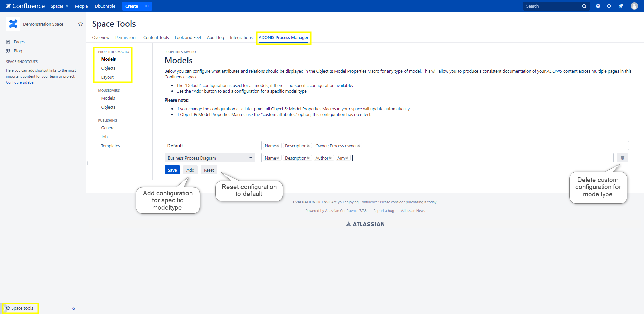This screenshot has height=314, width=644.
Task: Open the more create options ellipsis button
Action: coord(147,6)
